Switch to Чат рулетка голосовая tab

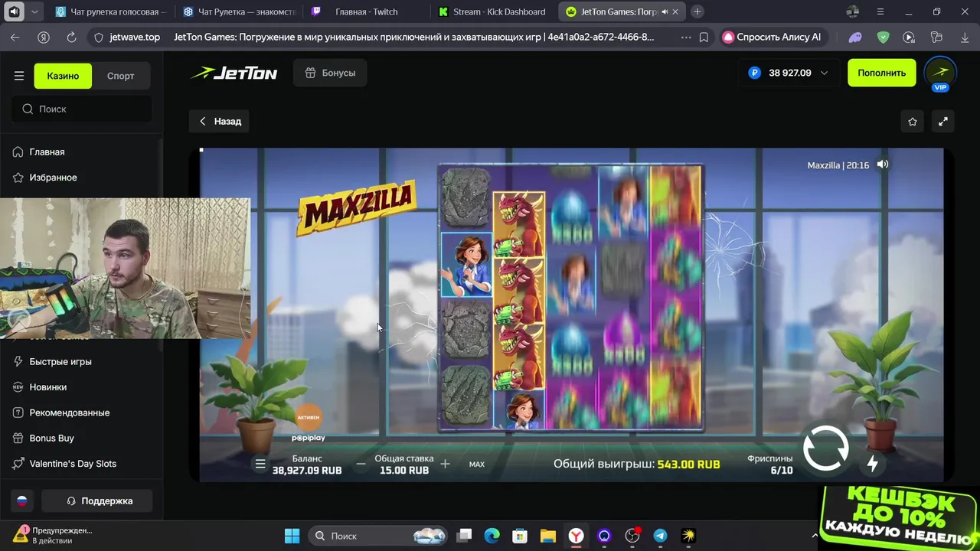point(111,11)
